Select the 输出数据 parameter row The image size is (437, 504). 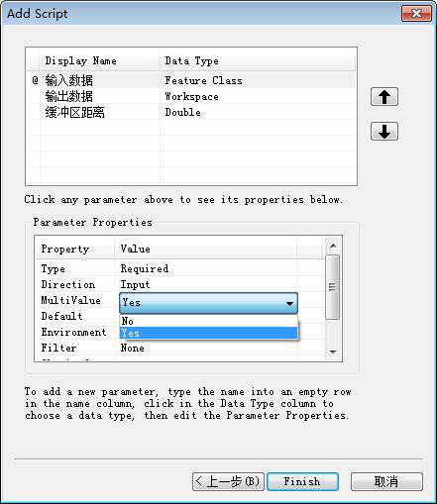pyautogui.click(x=191, y=96)
